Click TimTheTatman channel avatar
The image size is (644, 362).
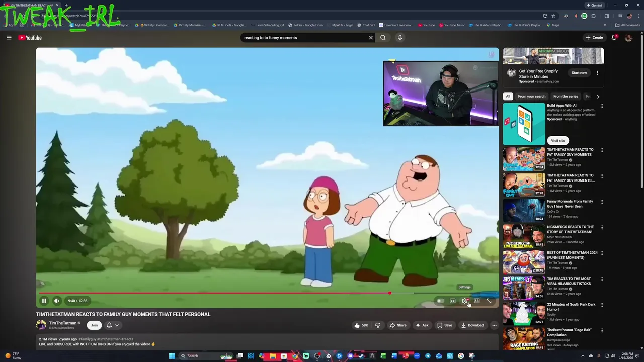[41, 325]
